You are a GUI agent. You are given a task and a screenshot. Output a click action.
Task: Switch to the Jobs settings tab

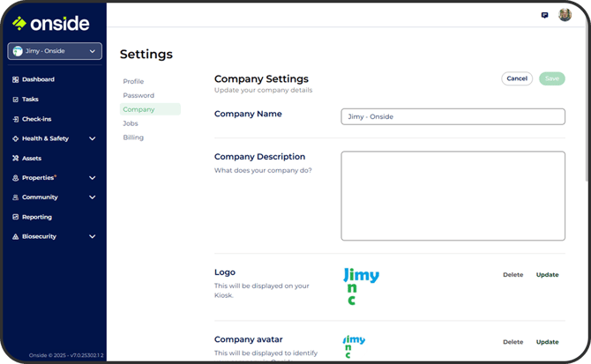click(x=131, y=123)
